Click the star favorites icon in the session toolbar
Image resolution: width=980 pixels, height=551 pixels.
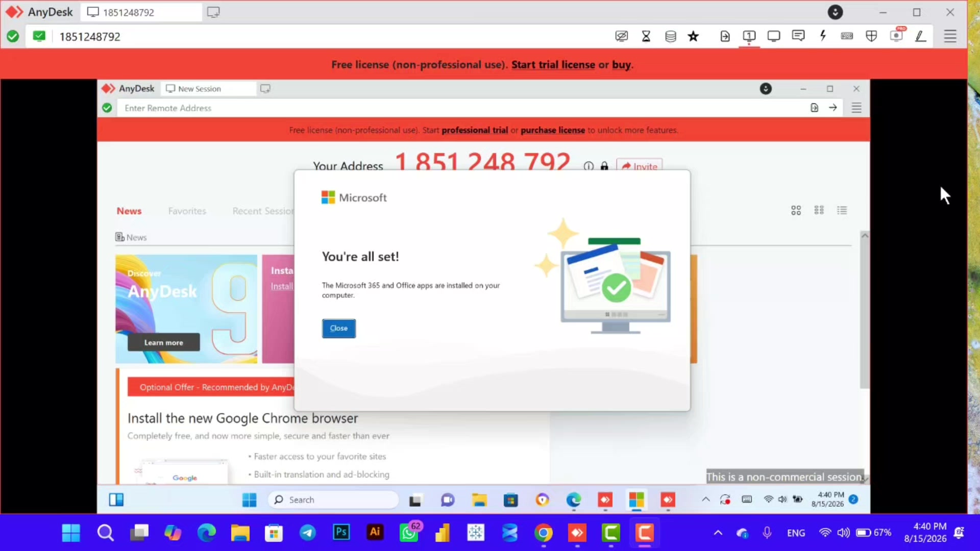tap(693, 36)
